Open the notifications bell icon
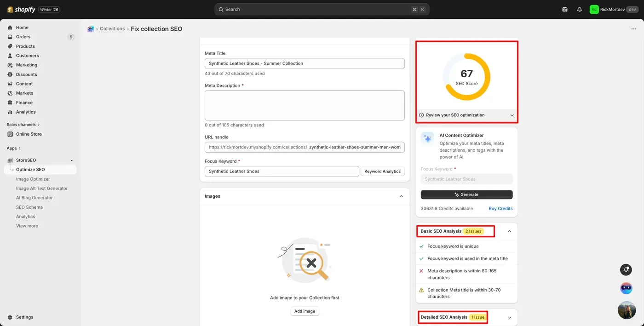Viewport: 644px width, 326px height. pos(579,9)
